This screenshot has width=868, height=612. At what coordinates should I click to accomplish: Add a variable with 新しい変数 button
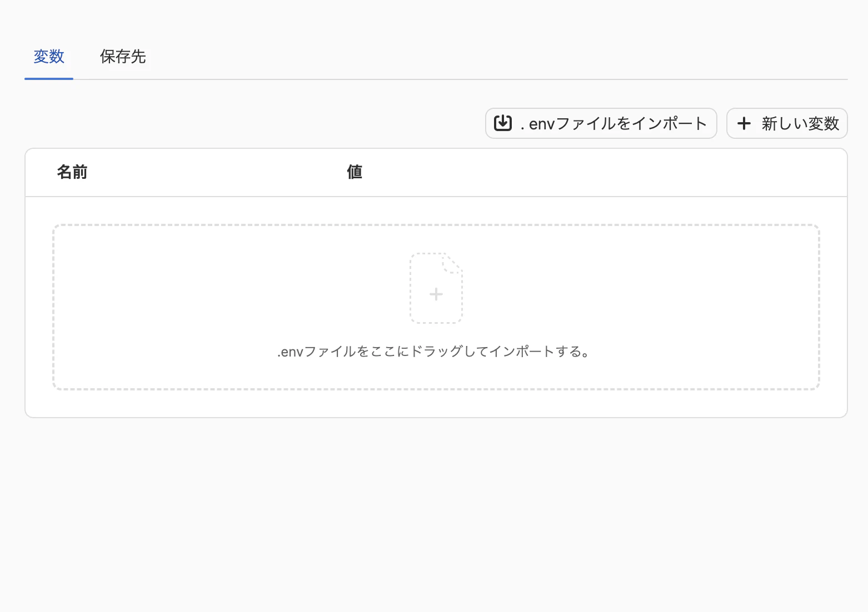pos(787,123)
